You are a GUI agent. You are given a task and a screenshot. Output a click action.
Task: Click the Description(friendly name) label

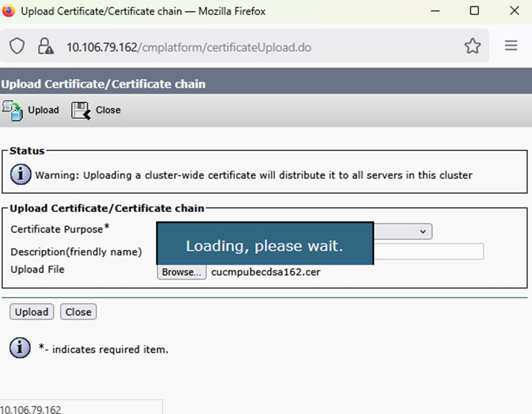(76, 252)
